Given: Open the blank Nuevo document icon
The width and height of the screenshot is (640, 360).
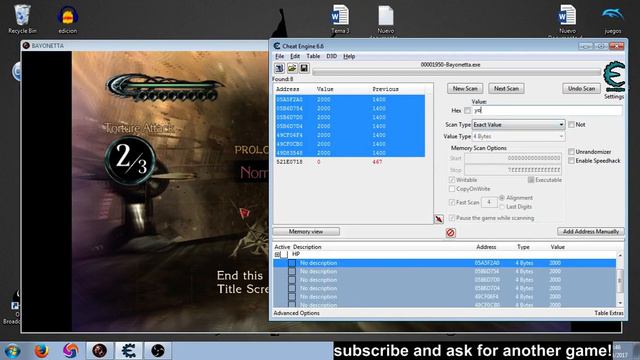Looking at the screenshot, I should click(x=385, y=19).
